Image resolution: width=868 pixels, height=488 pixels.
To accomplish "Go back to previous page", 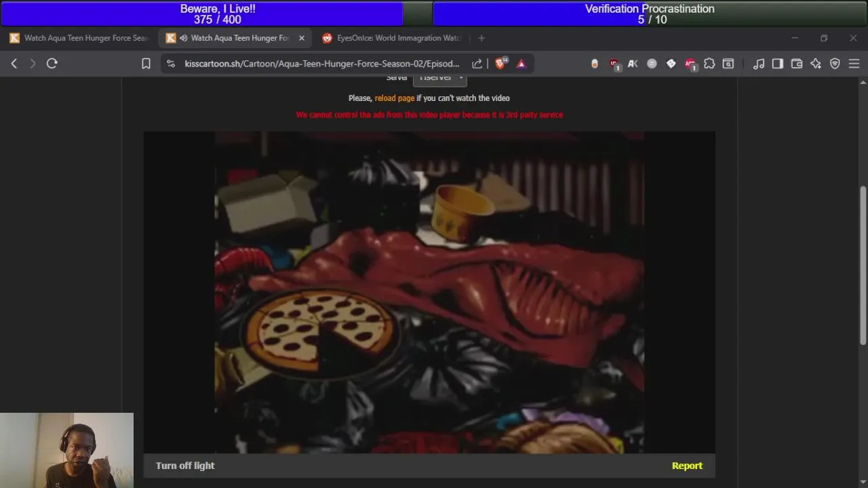I will [14, 63].
